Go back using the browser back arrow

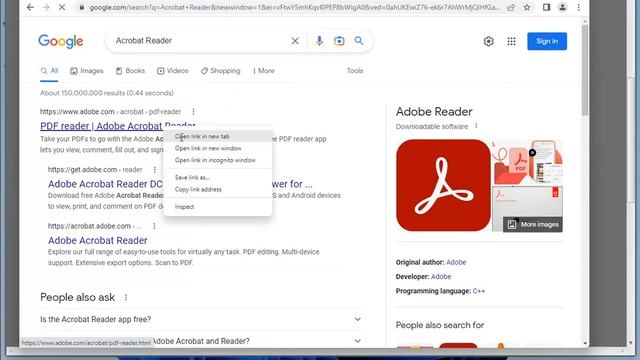point(30,7)
